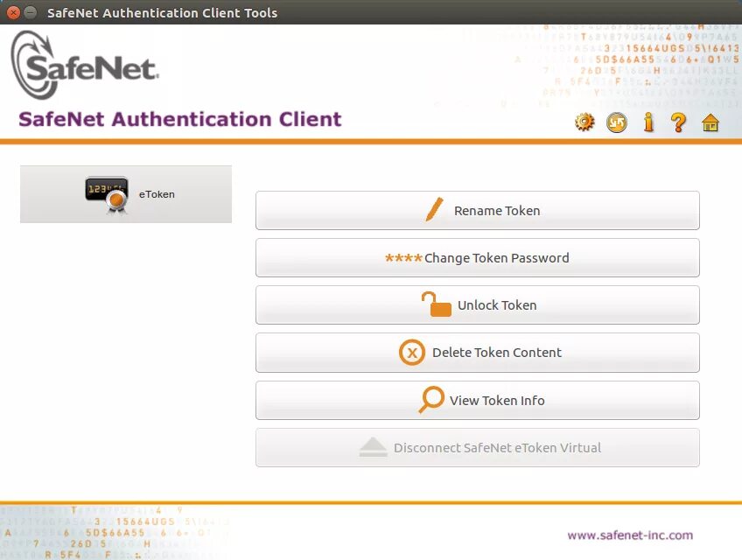Viewport: 742px width, 560px height.
Task: Open View Token Info
Action: coord(478,401)
